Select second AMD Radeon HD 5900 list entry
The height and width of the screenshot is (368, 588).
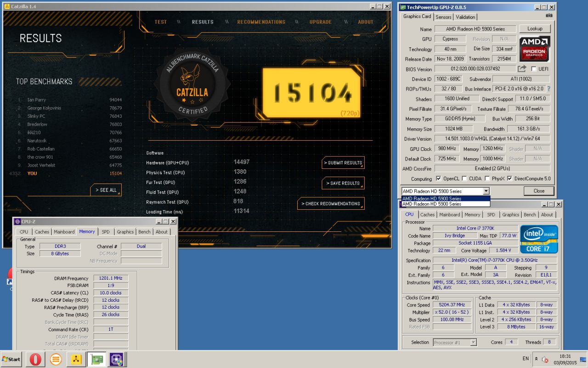[446, 204]
